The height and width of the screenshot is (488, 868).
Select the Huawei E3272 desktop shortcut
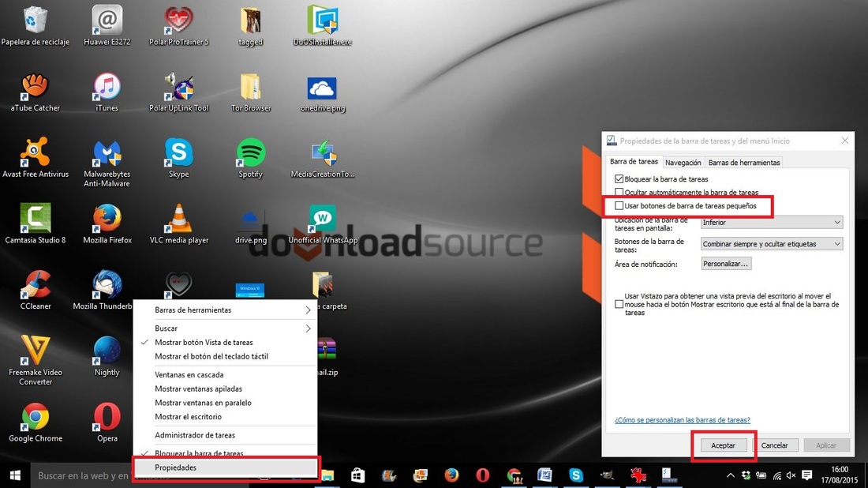tap(107, 25)
